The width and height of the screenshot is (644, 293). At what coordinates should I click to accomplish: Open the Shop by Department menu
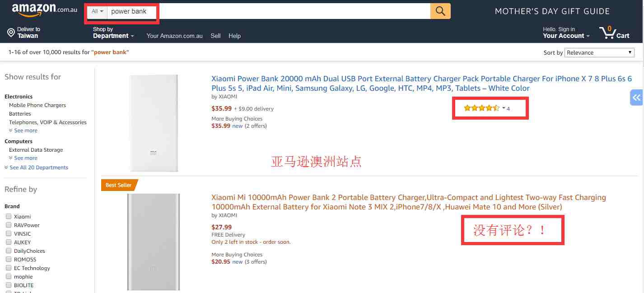pyautogui.click(x=113, y=33)
